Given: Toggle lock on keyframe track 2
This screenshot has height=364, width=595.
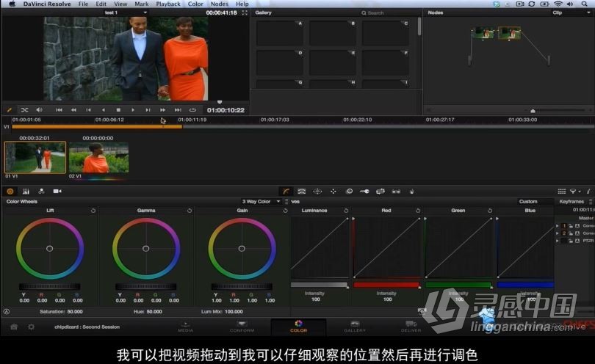Looking at the screenshot, I should point(570,233).
